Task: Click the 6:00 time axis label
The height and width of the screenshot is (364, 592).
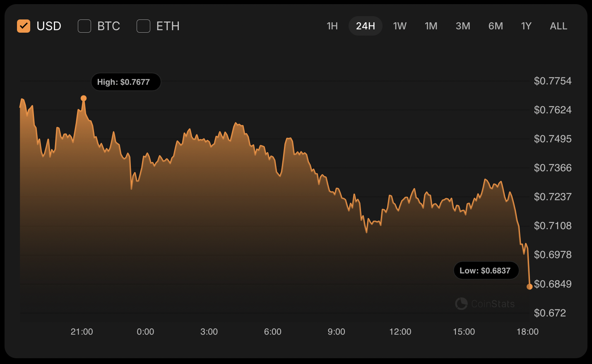Action: [272, 332]
